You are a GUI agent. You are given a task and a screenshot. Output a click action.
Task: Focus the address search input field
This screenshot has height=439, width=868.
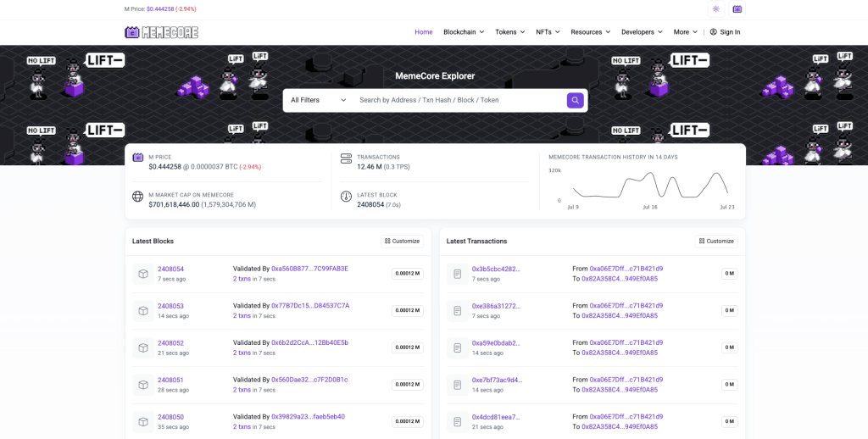click(458, 100)
